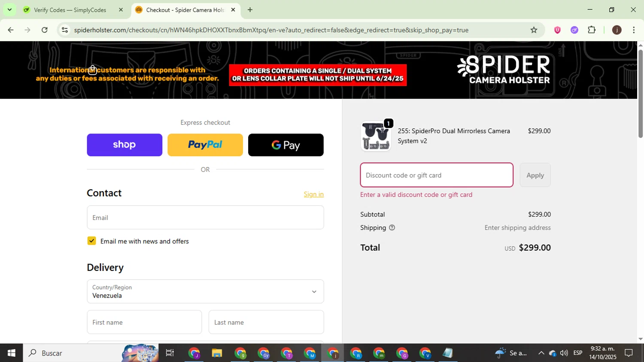The image size is (644, 362).
Task: Open Chrome profile V in taskbar
Action: [x=425, y=353]
